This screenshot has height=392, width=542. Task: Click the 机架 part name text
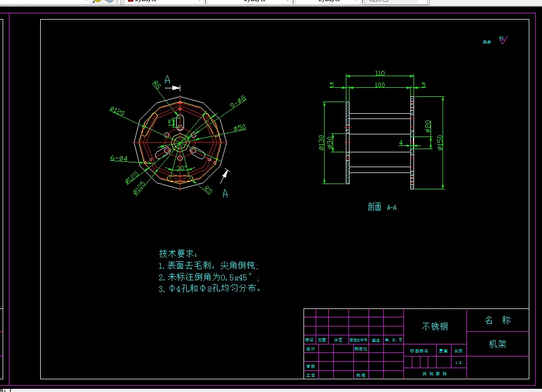pos(498,344)
